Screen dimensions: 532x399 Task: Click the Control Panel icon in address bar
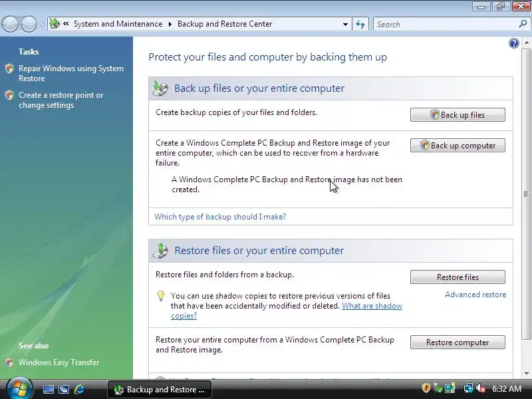pyautogui.click(x=55, y=24)
